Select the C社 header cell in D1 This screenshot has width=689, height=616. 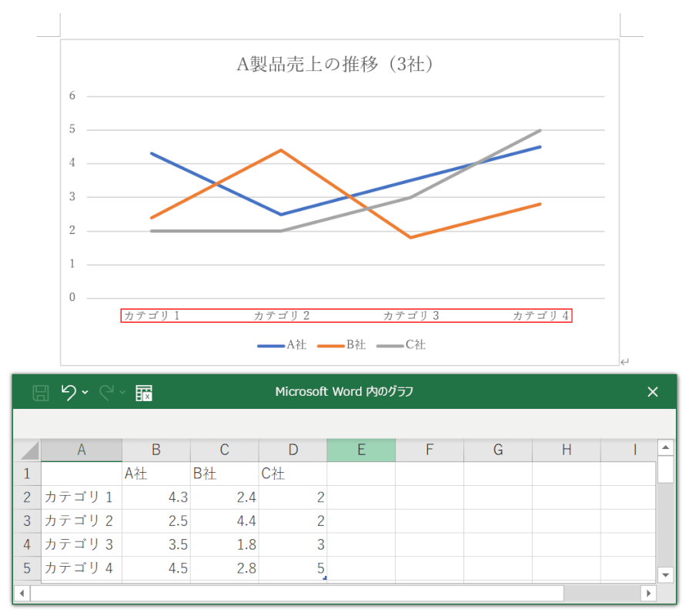click(x=293, y=474)
